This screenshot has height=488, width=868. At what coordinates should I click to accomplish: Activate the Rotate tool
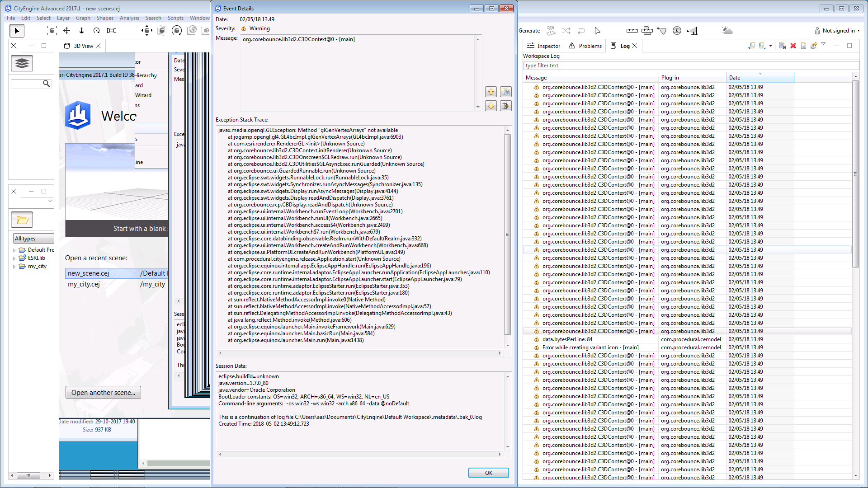point(96,31)
